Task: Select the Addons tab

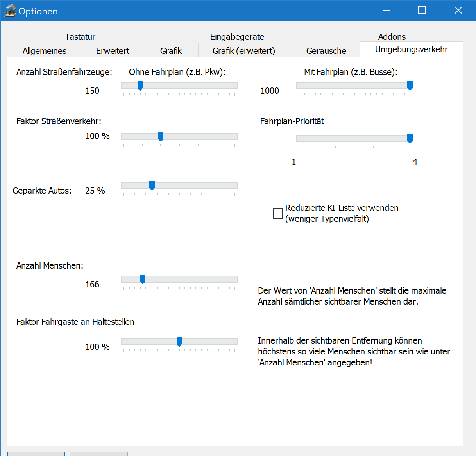Action: (x=392, y=37)
